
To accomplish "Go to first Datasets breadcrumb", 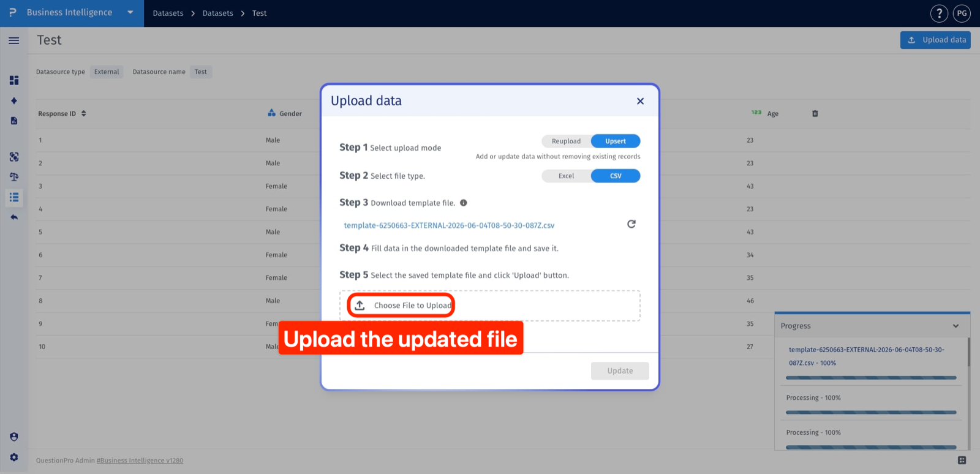I will pyautogui.click(x=168, y=13).
